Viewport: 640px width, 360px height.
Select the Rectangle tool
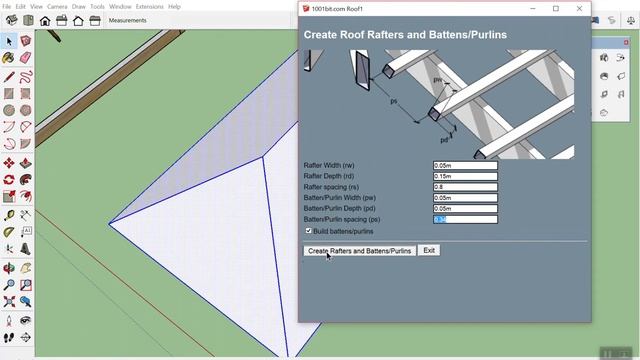click(x=9, y=94)
